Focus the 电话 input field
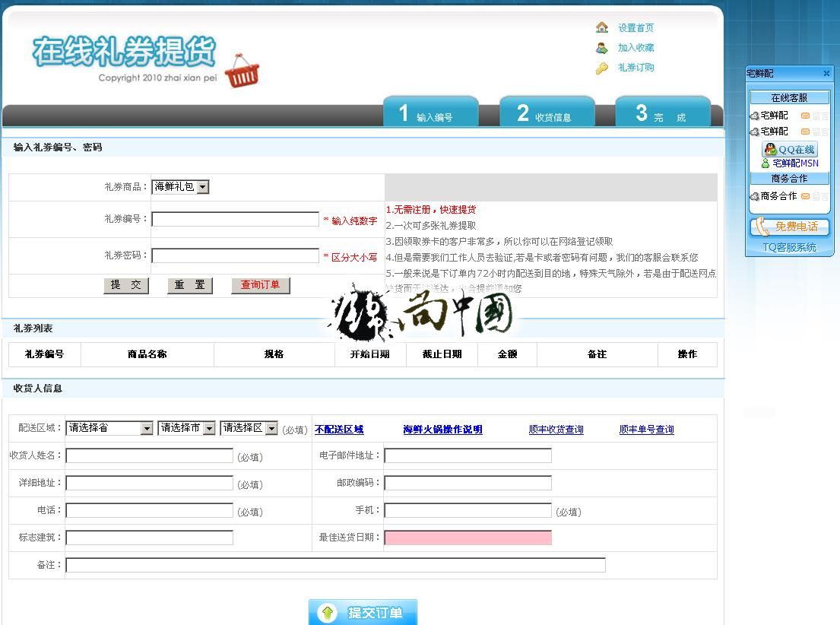This screenshot has height=625, width=840. pyautogui.click(x=150, y=510)
